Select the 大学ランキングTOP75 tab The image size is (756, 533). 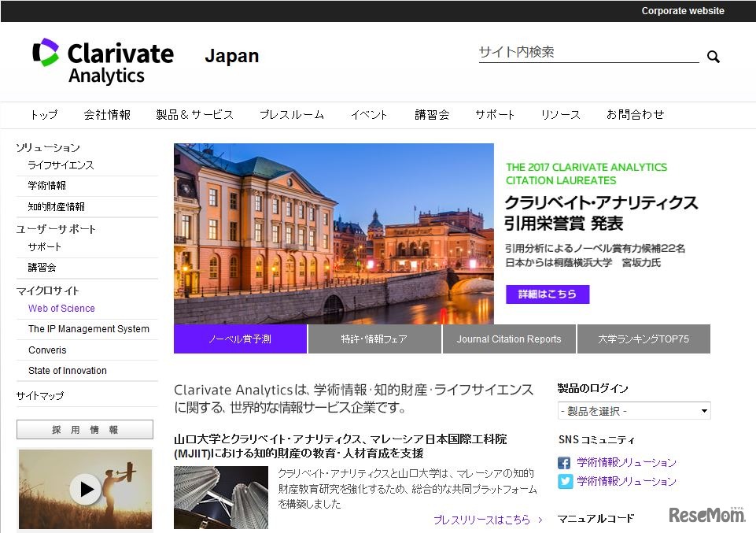click(x=644, y=339)
